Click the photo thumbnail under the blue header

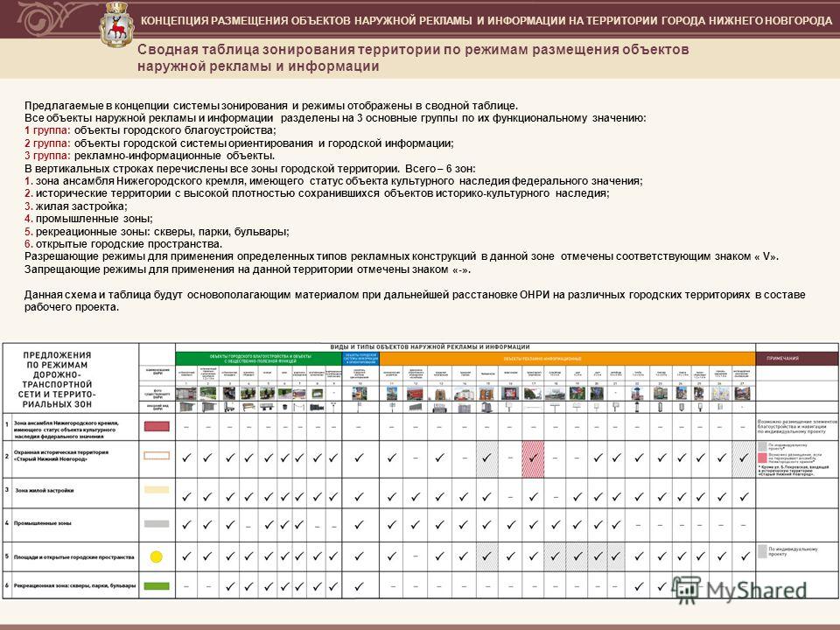pos(360,393)
